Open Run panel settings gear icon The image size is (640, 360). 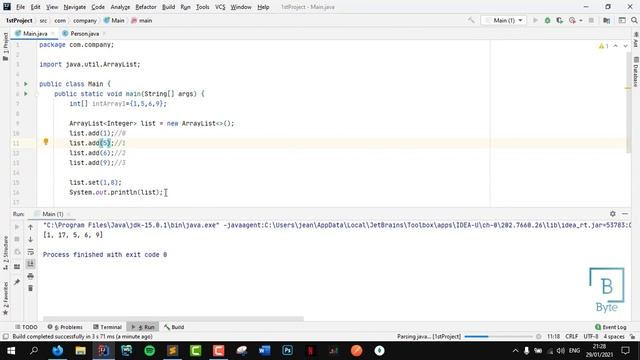(x=613, y=213)
